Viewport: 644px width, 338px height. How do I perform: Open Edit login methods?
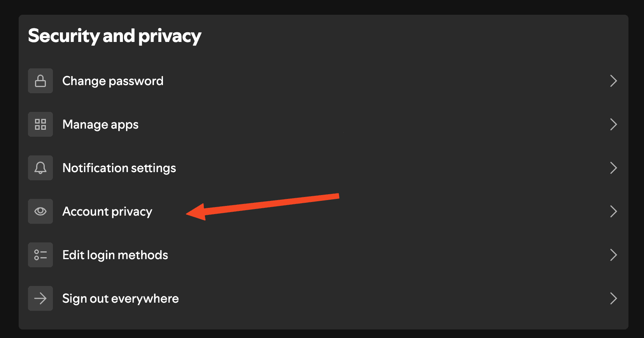click(115, 255)
